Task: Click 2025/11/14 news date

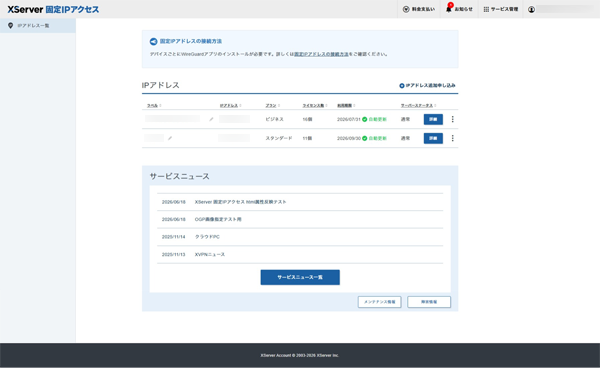Action: pyautogui.click(x=173, y=237)
